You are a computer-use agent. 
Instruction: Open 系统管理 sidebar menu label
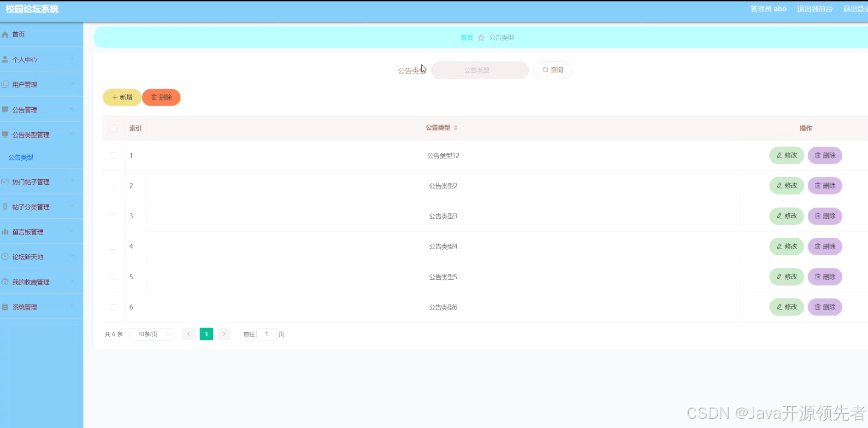coord(25,307)
